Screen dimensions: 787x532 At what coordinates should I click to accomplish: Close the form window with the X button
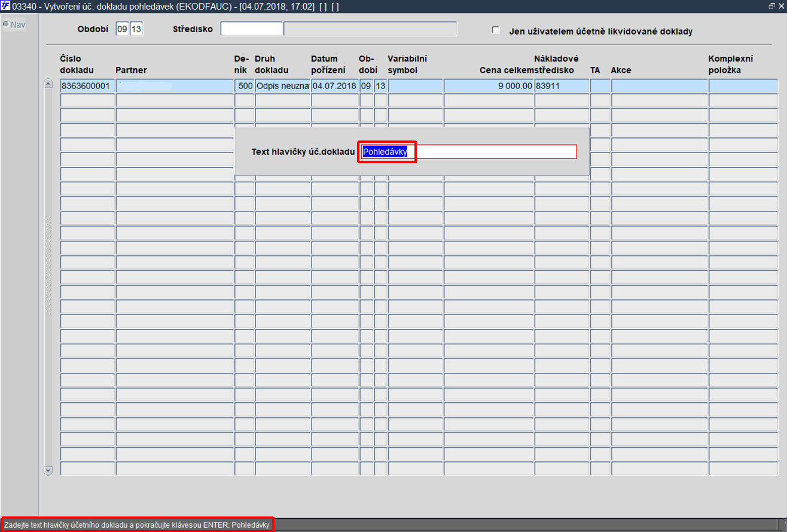(781, 5)
